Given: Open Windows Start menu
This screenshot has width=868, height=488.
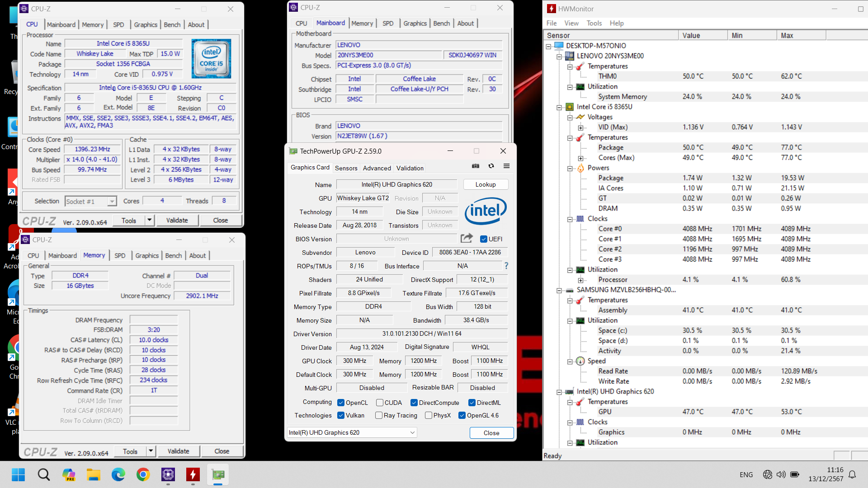Looking at the screenshot, I should tap(19, 474).
